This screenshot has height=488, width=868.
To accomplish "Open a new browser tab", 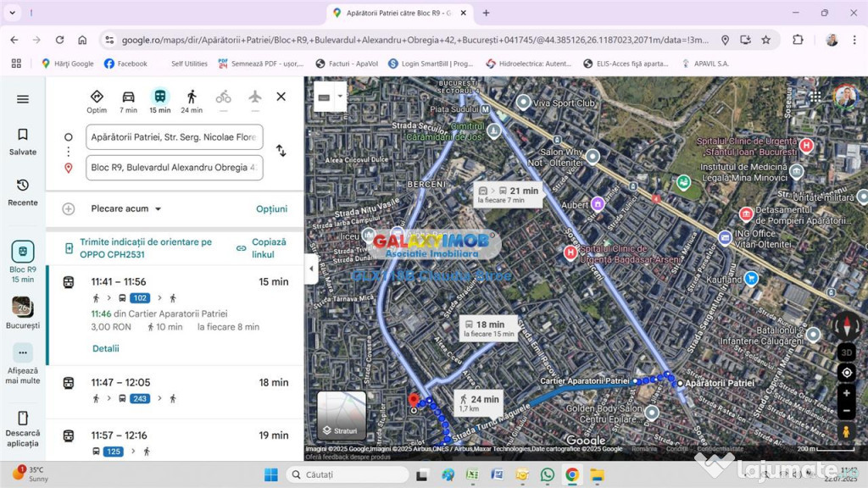I will tap(486, 13).
